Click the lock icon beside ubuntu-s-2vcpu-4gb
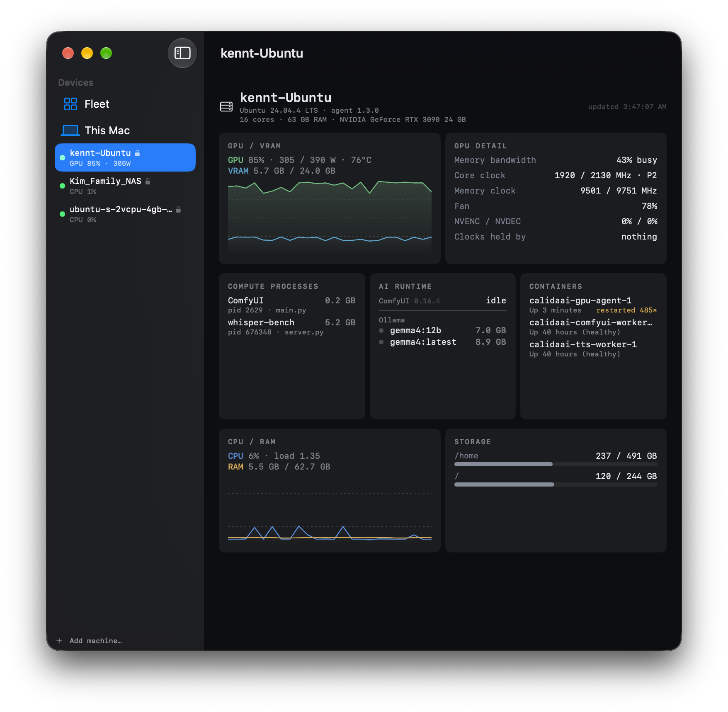 (179, 209)
